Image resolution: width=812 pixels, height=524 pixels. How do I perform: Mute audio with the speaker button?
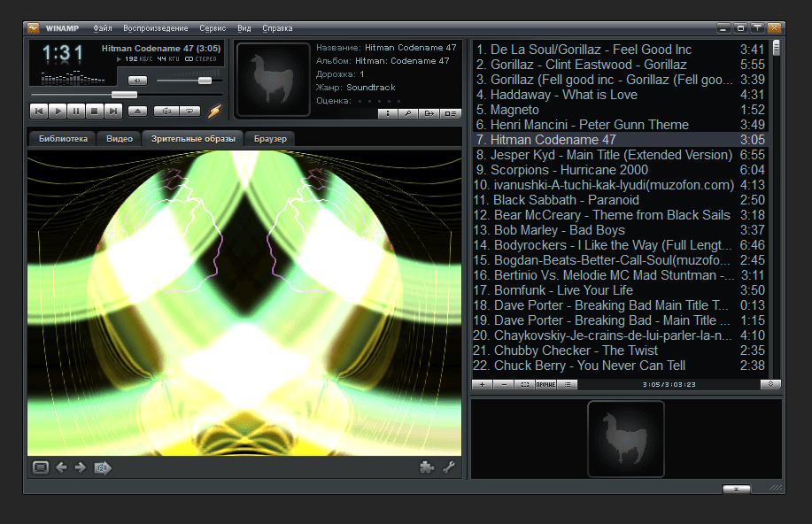click(x=137, y=81)
